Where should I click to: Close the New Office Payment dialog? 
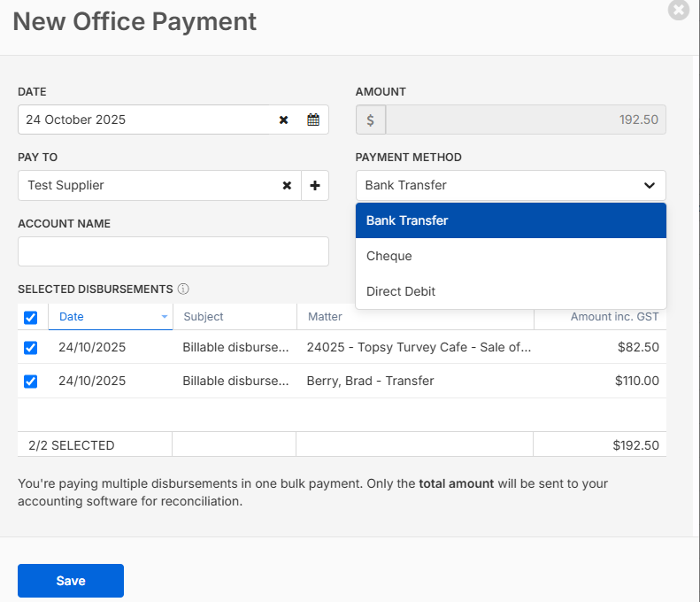tap(679, 11)
